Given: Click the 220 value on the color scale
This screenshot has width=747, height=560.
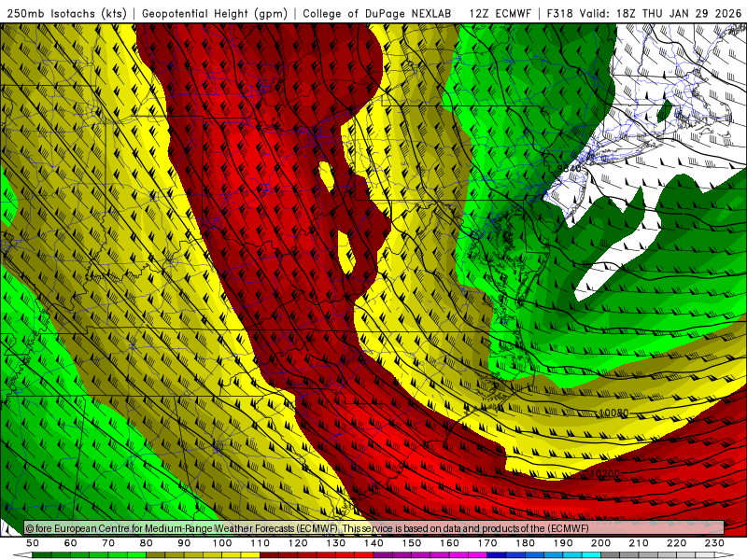Looking at the screenshot, I should click(676, 543).
